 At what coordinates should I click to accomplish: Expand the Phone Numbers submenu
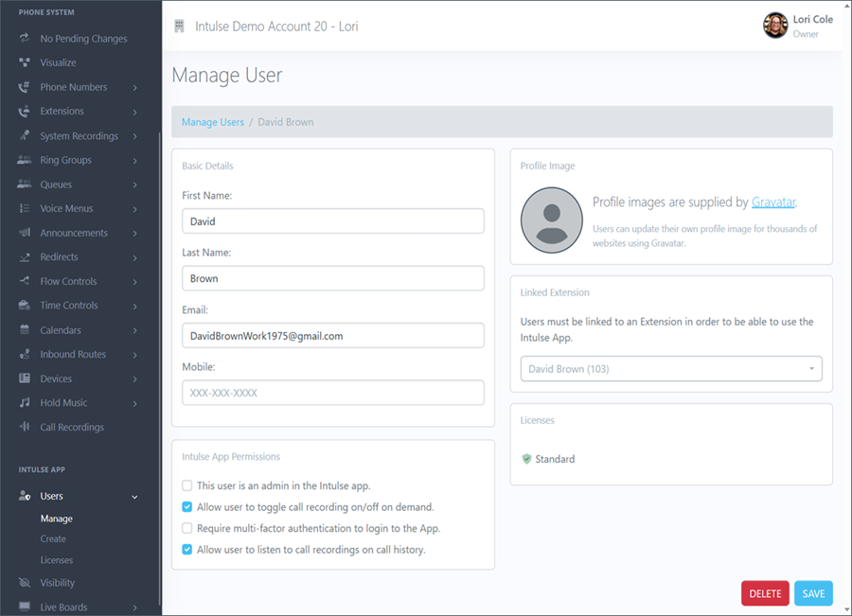135,87
